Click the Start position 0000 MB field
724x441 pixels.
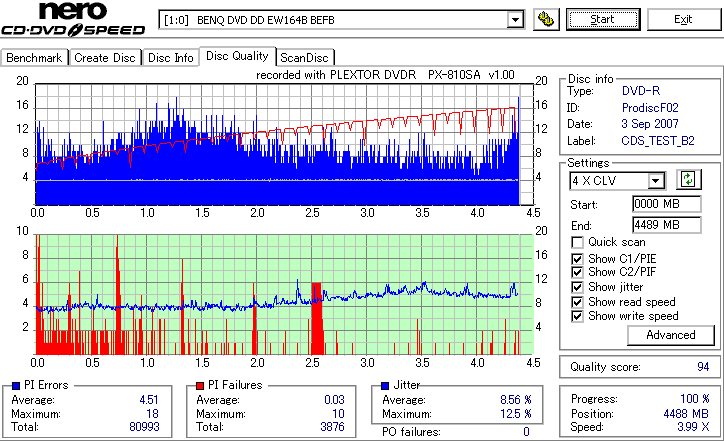(x=666, y=204)
